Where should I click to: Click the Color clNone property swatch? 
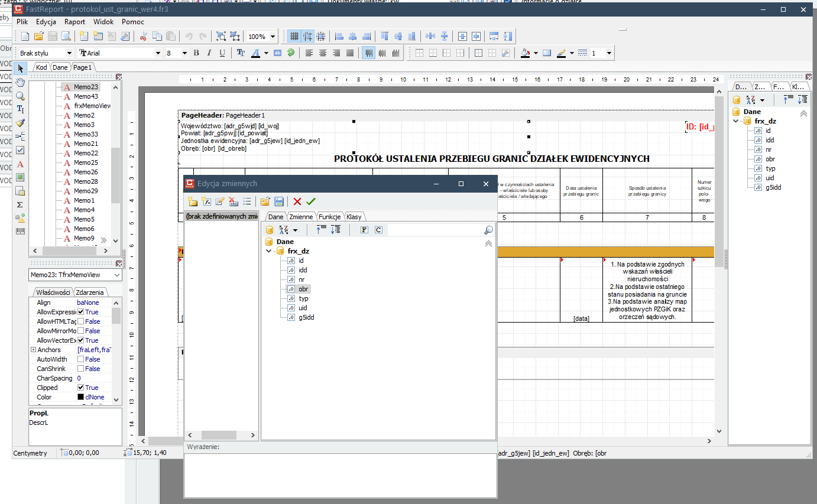pos(80,397)
